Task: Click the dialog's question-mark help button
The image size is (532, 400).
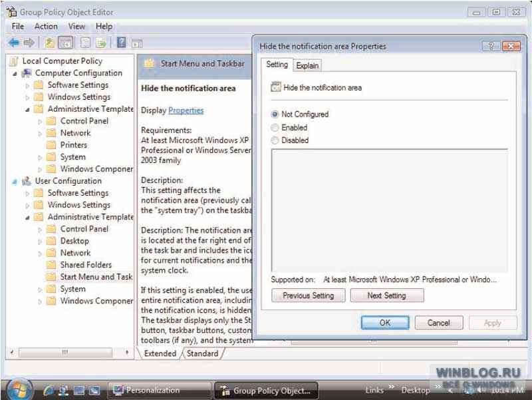Action: (491, 46)
